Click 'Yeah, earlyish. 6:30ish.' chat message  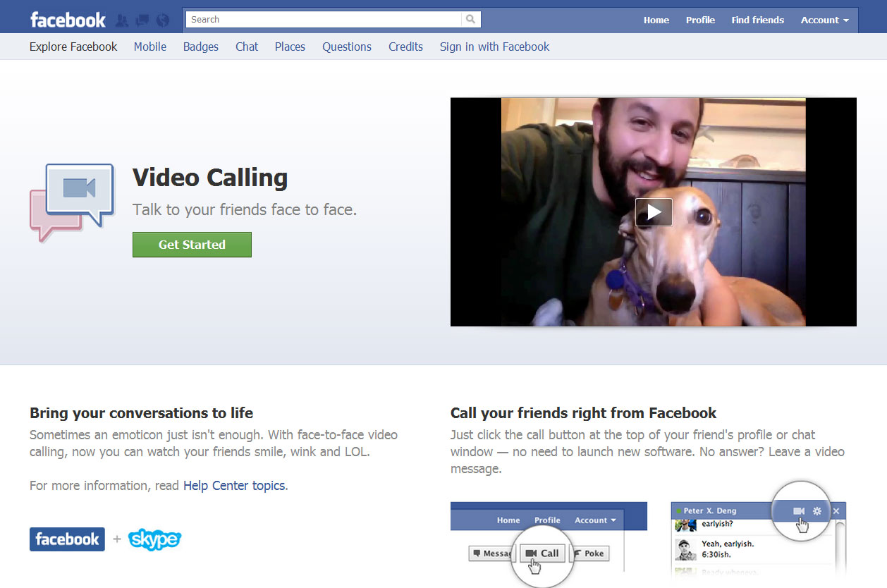(x=727, y=549)
